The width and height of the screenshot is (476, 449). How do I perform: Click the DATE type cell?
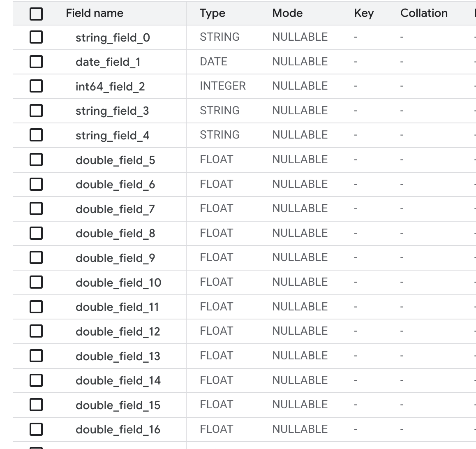pyautogui.click(x=213, y=62)
